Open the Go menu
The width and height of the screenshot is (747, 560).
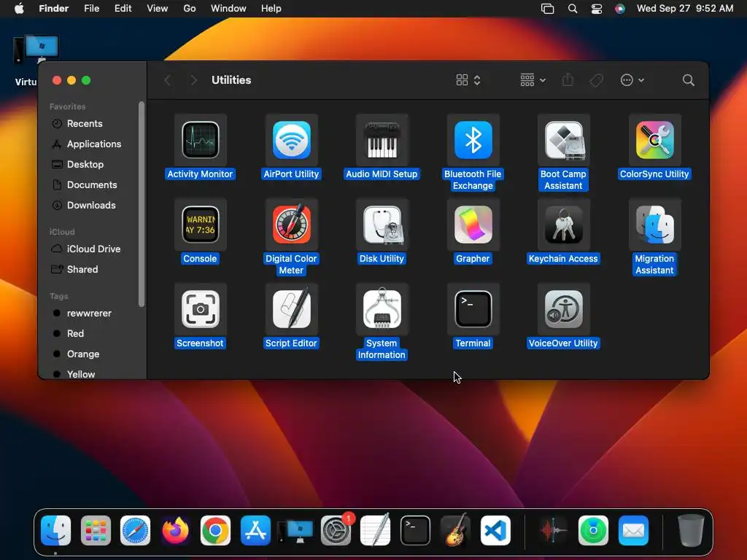click(190, 9)
